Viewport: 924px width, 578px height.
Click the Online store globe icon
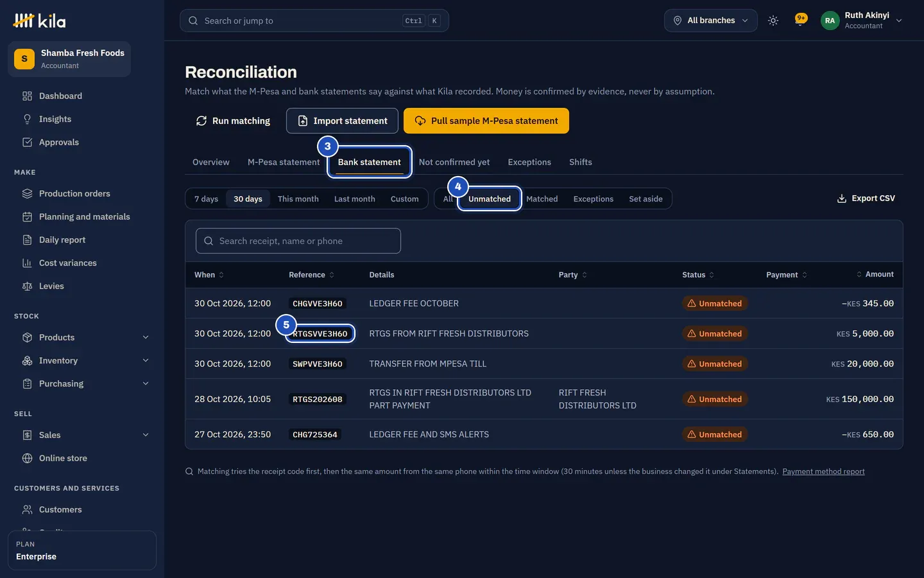27,459
